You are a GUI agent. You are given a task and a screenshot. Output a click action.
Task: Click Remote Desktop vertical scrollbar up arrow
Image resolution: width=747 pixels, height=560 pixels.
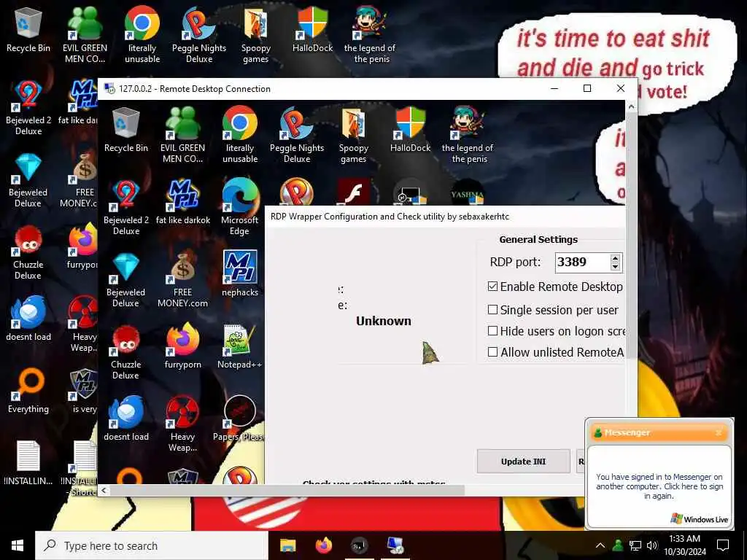631,106
